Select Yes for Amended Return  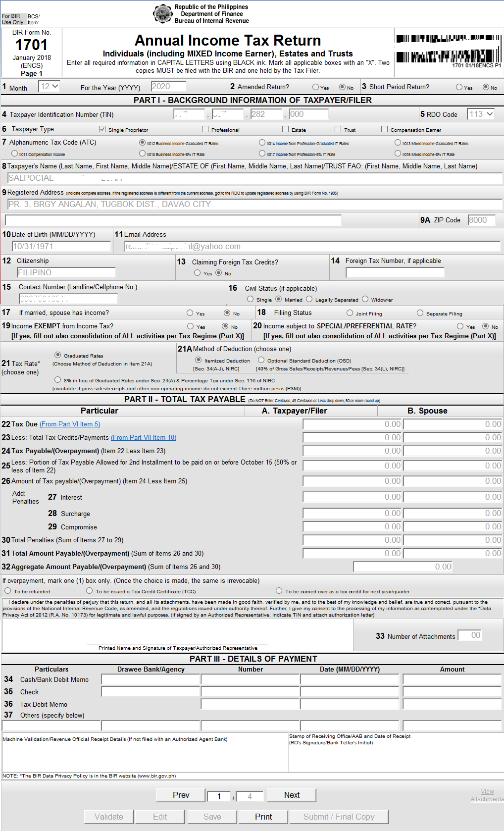(x=315, y=87)
